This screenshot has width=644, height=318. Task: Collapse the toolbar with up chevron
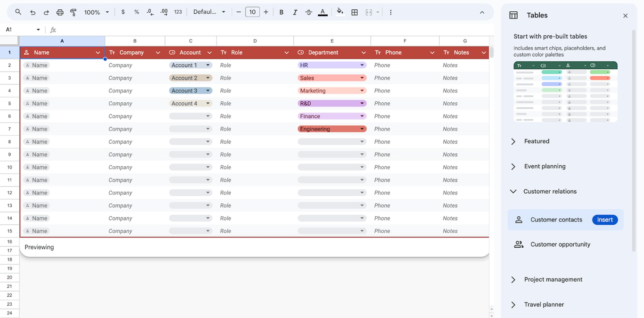tap(482, 12)
